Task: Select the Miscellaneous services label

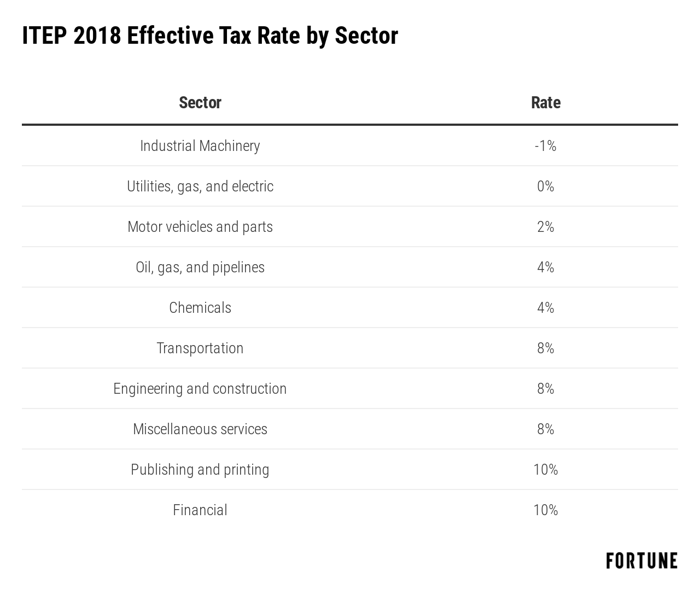Action: [x=200, y=429]
